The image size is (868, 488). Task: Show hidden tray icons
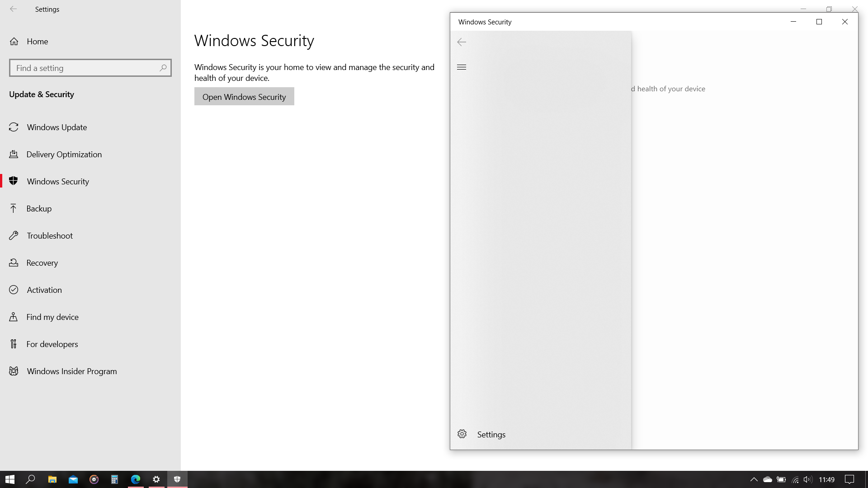tap(754, 479)
